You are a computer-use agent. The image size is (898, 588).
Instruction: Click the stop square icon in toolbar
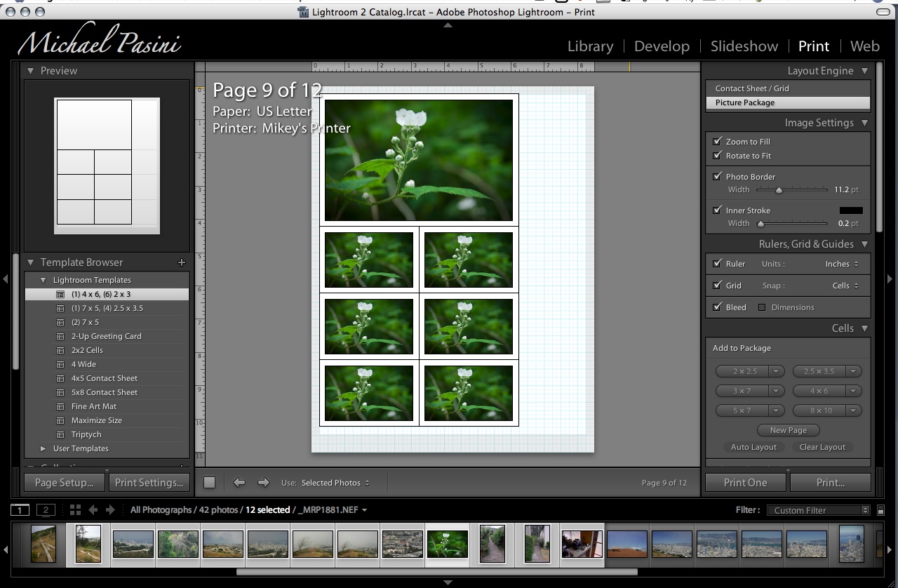click(x=209, y=482)
